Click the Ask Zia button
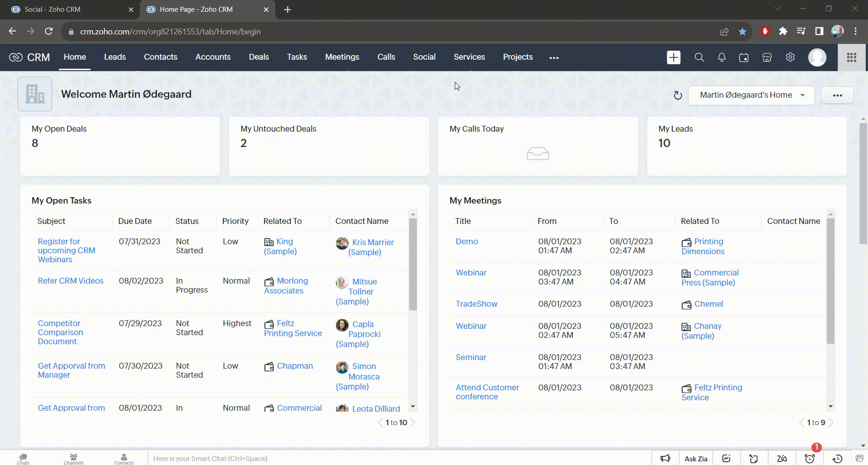868x465 pixels. pyautogui.click(x=696, y=458)
